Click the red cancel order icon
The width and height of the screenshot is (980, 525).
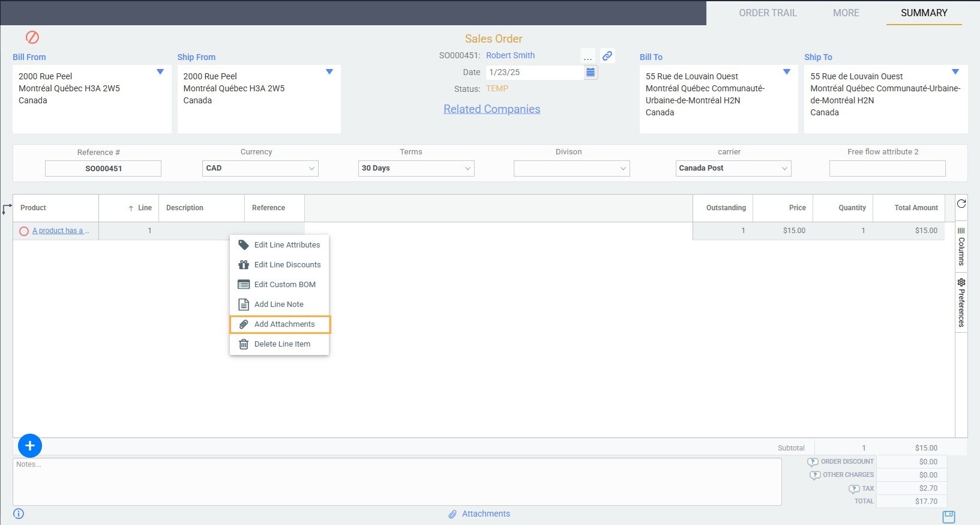coord(32,37)
